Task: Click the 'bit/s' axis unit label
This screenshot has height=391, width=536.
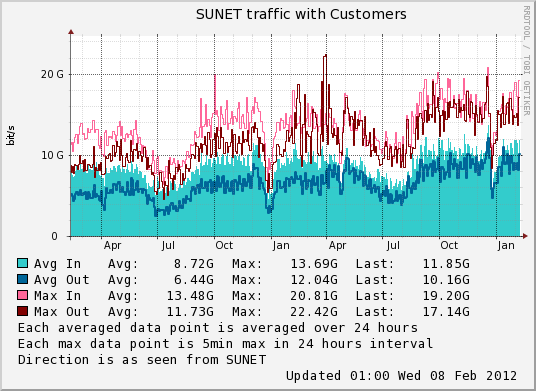Action: tap(11, 135)
